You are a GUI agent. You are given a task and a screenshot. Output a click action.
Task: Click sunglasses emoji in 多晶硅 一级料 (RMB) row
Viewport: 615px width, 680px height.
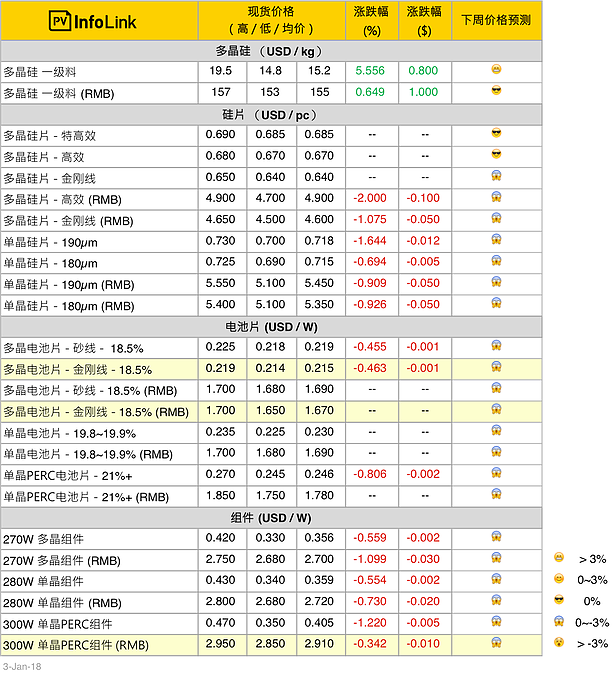click(496, 92)
